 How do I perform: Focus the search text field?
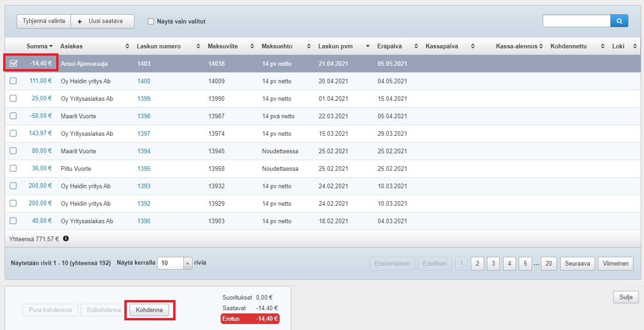click(576, 21)
